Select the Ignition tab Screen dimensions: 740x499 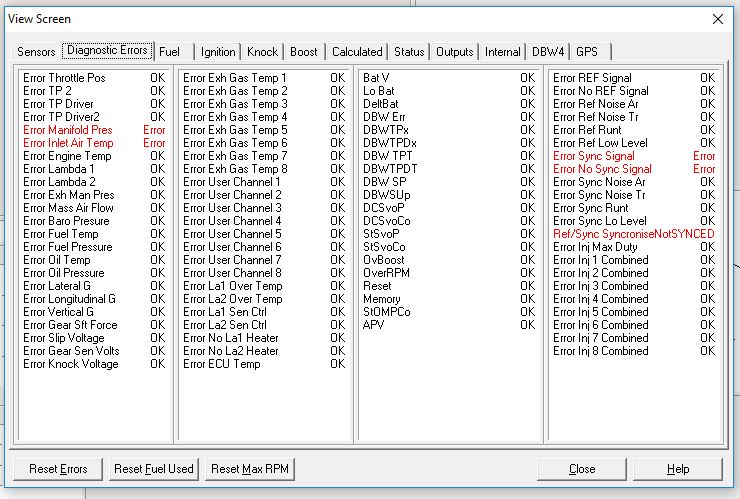click(218, 52)
